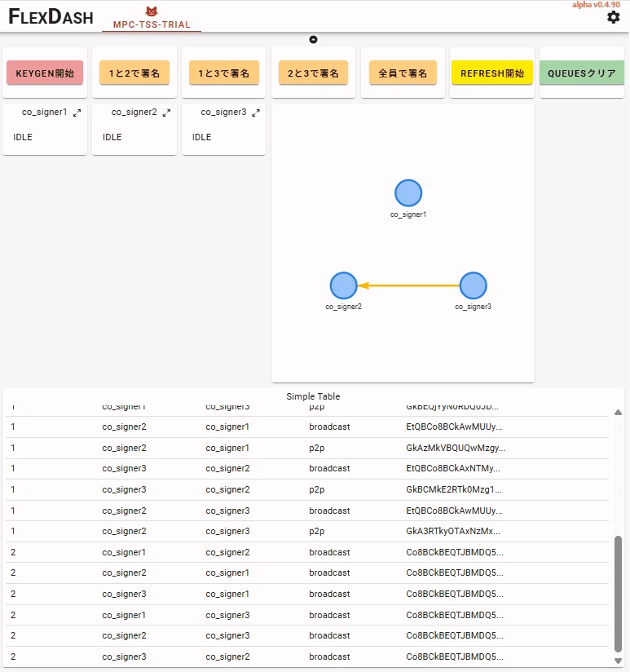Screen dimensions: 630x672
Task: Click co_signer1 title in the first card
Action: coord(45,113)
